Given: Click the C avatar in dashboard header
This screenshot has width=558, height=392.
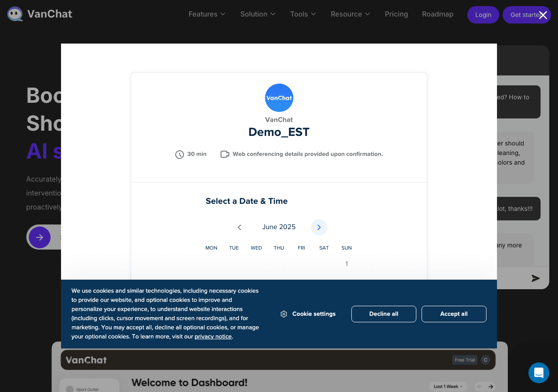Looking at the screenshot, I should 485,360.
